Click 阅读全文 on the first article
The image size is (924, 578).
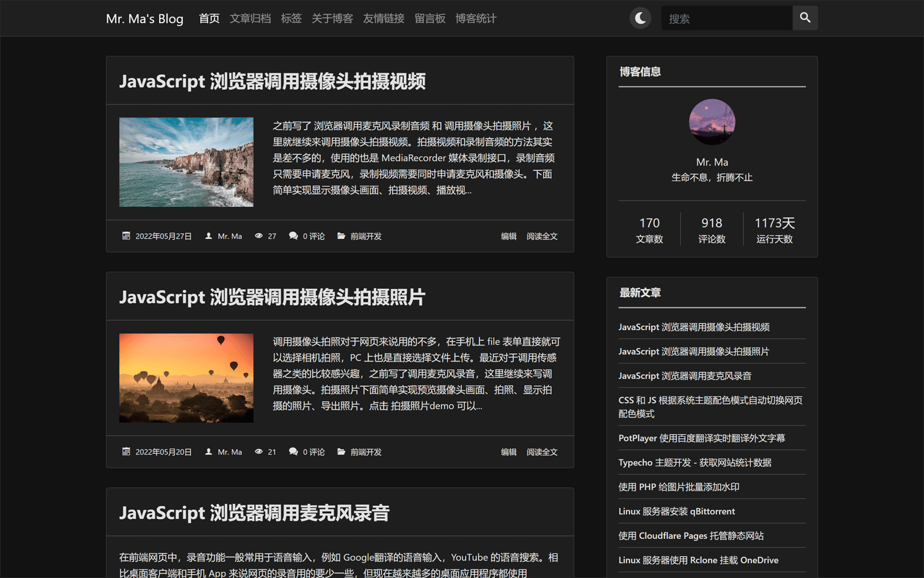click(542, 236)
